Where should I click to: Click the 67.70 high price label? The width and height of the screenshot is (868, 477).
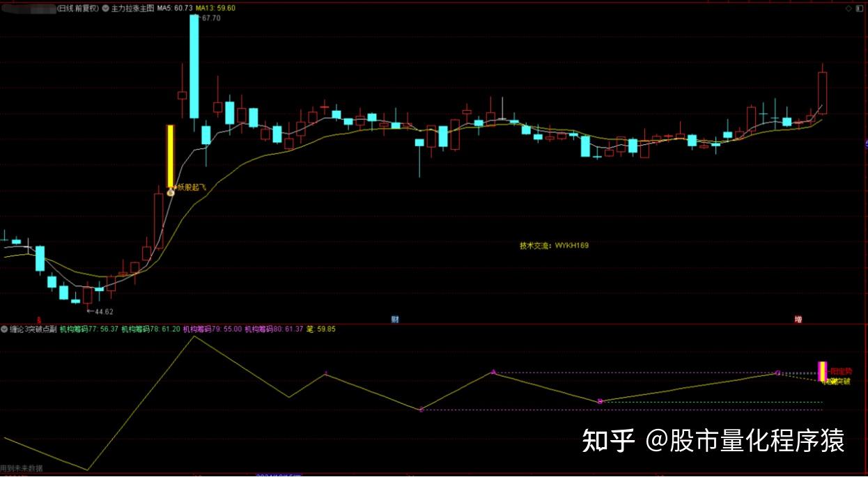coord(210,18)
